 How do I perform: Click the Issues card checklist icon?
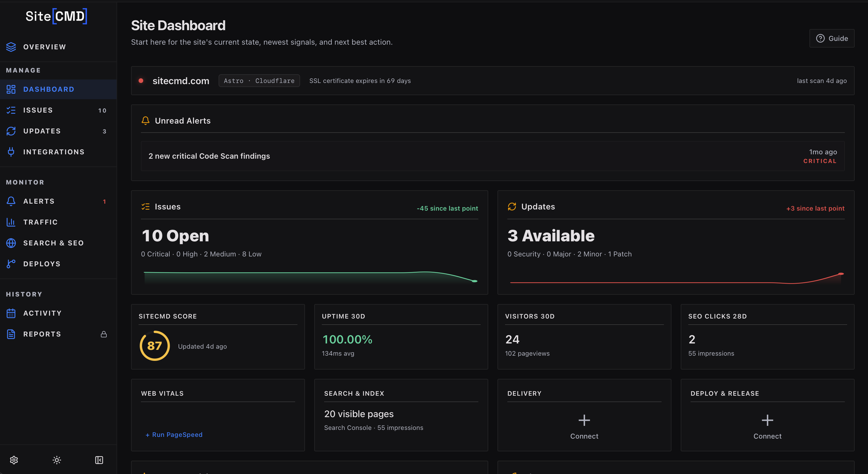tap(146, 207)
